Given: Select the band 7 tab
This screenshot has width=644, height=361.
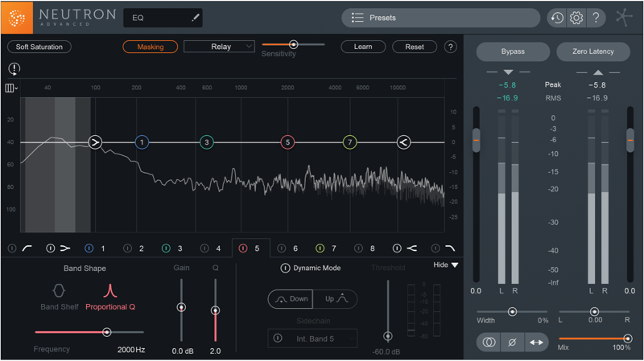Looking at the screenshot, I should (x=334, y=248).
